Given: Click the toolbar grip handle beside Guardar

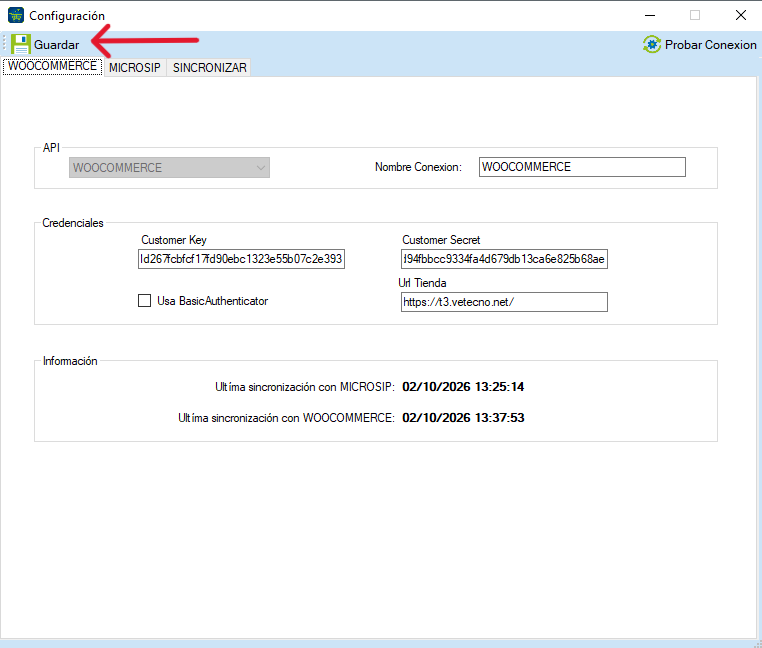Looking at the screenshot, I should tap(4, 44).
